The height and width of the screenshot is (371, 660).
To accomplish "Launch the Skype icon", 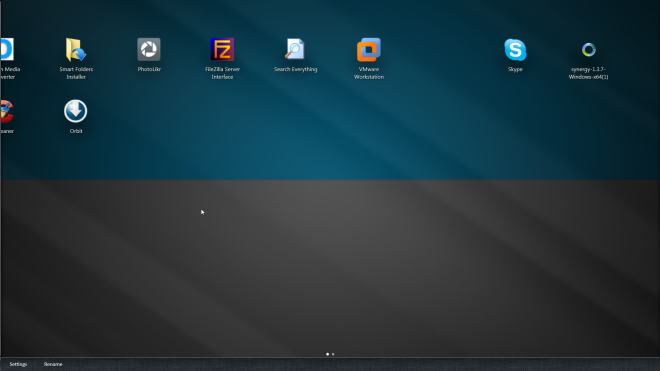I will click(x=515, y=50).
